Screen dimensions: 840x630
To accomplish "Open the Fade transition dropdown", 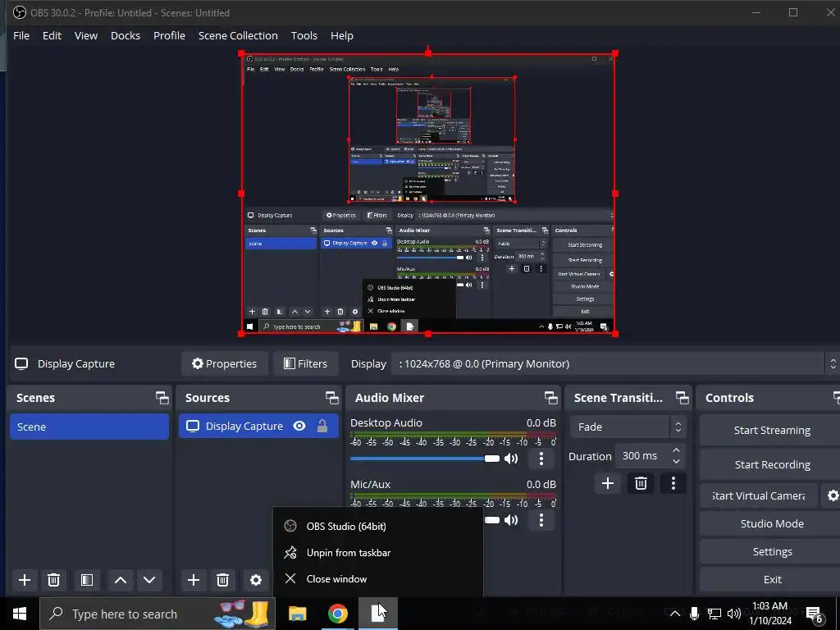I will pyautogui.click(x=628, y=427).
